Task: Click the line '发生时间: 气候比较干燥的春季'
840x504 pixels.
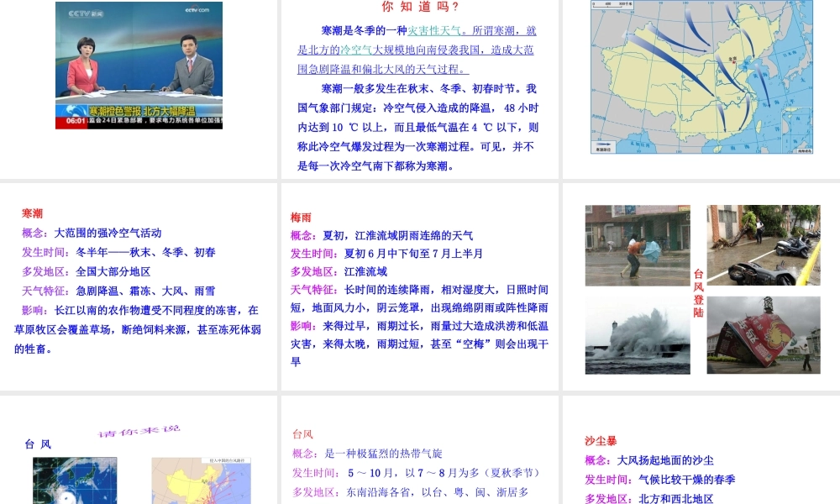Action: tap(660, 480)
